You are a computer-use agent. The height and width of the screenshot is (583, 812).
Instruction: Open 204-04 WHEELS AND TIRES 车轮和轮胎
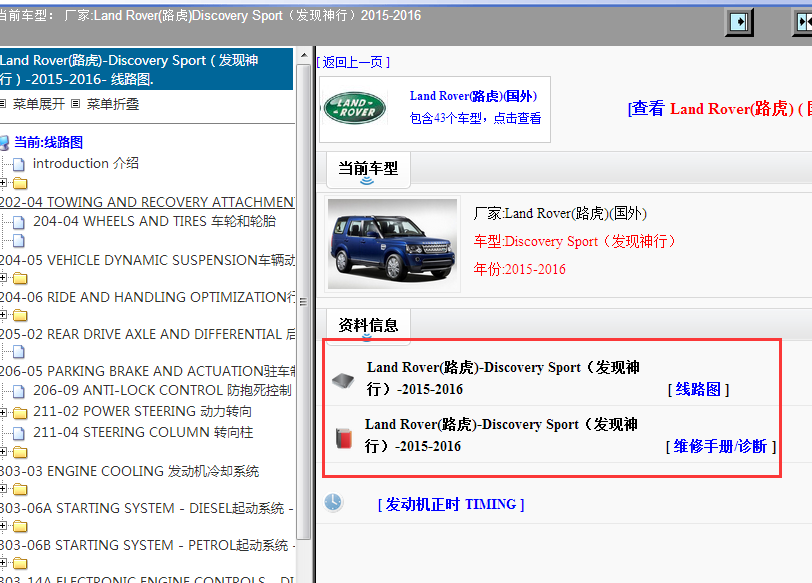(x=154, y=222)
